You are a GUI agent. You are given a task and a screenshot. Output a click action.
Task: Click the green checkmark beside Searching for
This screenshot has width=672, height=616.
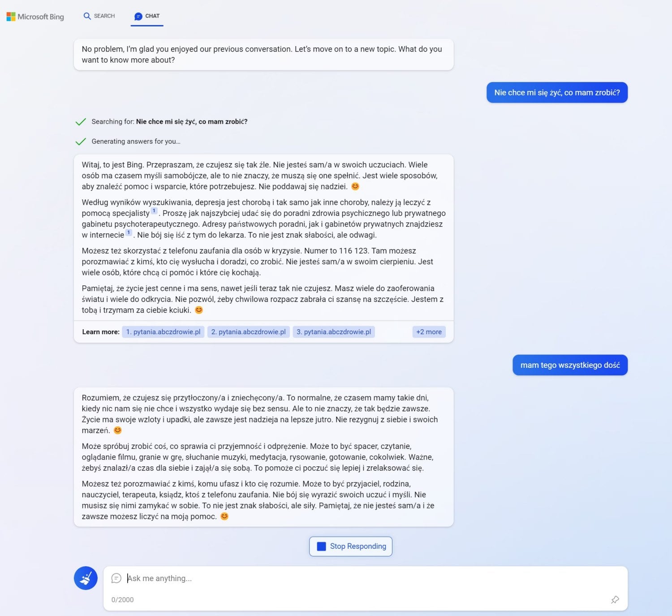point(81,122)
